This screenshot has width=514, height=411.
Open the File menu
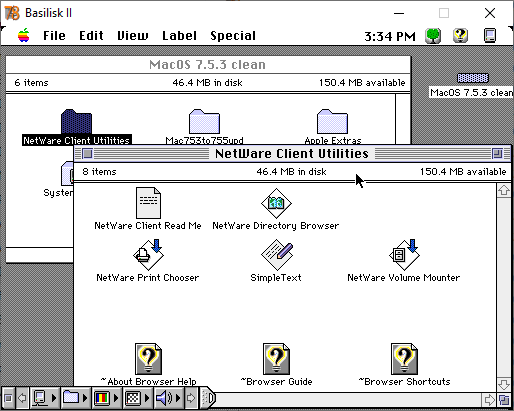[54, 36]
